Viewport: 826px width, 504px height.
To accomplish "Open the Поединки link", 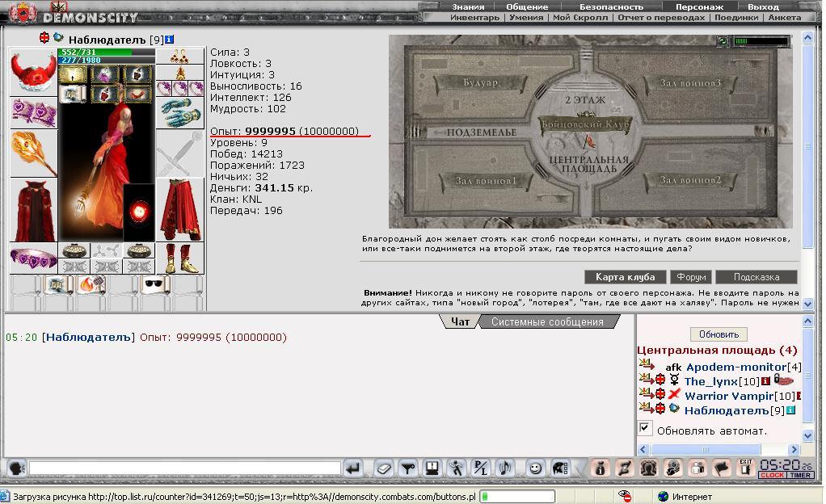I will (x=736, y=18).
